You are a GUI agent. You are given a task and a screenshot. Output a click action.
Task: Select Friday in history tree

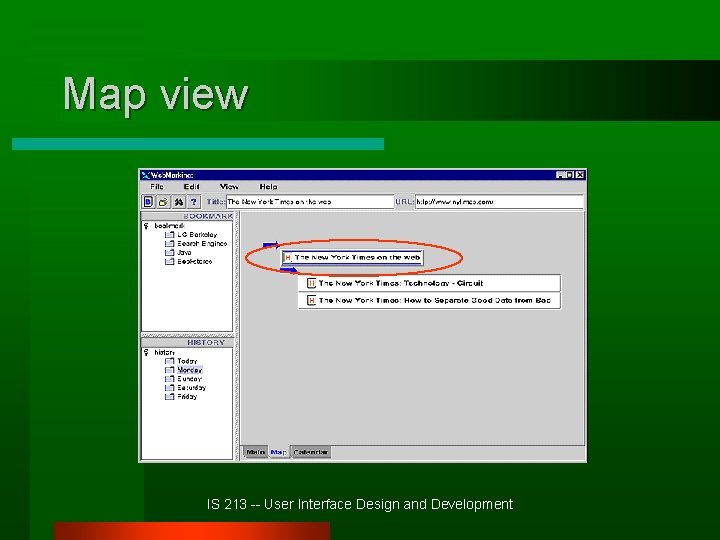pyautogui.click(x=187, y=397)
